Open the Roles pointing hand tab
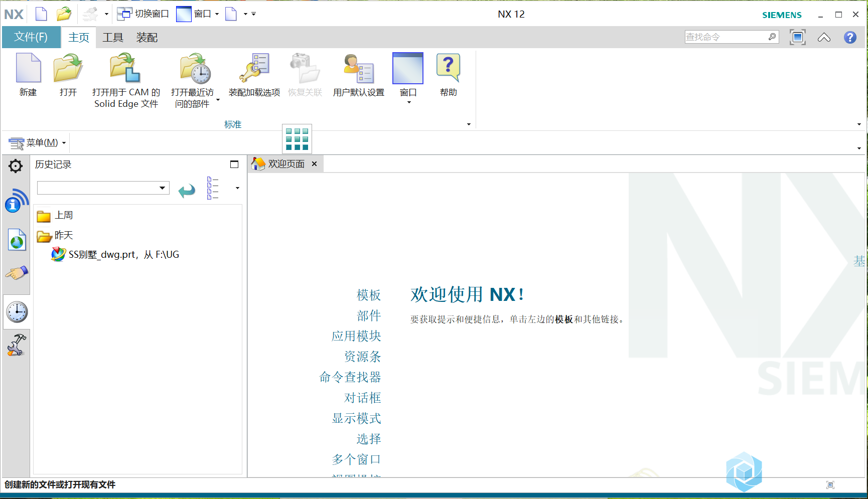868x499 pixels. pos(17,273)
